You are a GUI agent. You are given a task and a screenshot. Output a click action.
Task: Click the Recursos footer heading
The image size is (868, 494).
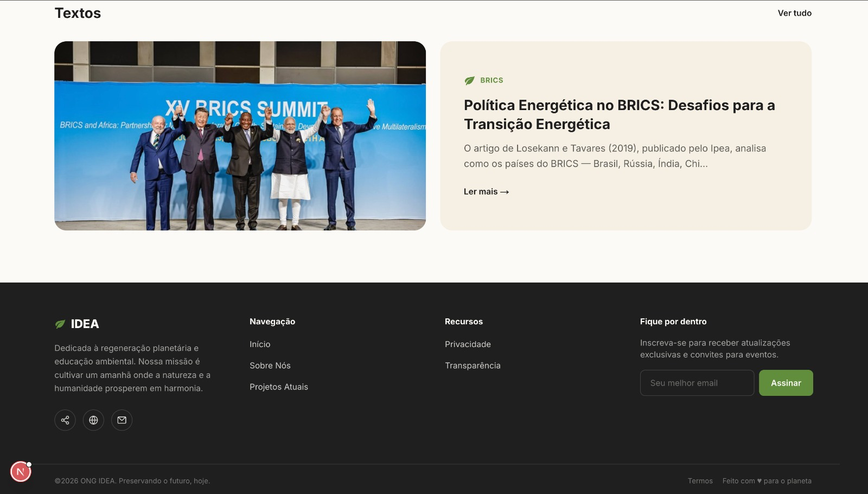coord(464,322)
